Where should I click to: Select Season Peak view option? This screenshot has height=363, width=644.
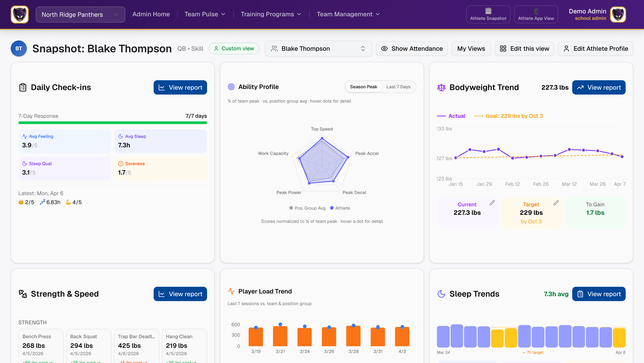tap(363, 87)
